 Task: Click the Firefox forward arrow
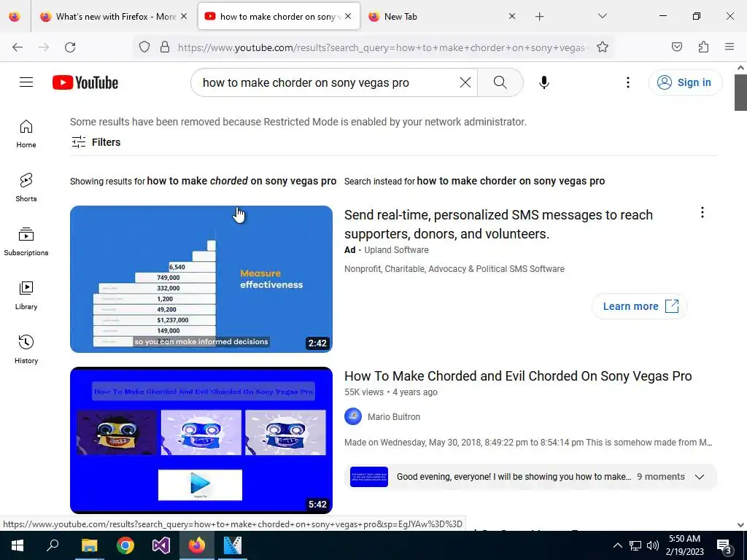click(44, 47)
